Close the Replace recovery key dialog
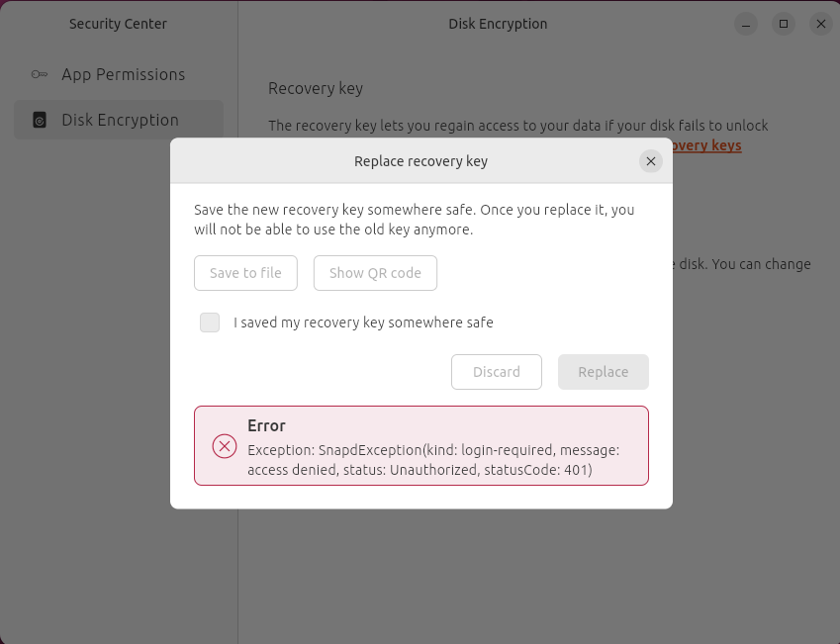Viewport: 840px width, 644px height. (650, 161)
